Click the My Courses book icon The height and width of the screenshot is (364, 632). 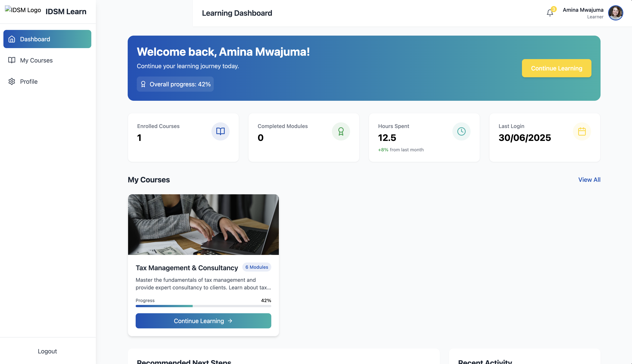pos(12,60)
